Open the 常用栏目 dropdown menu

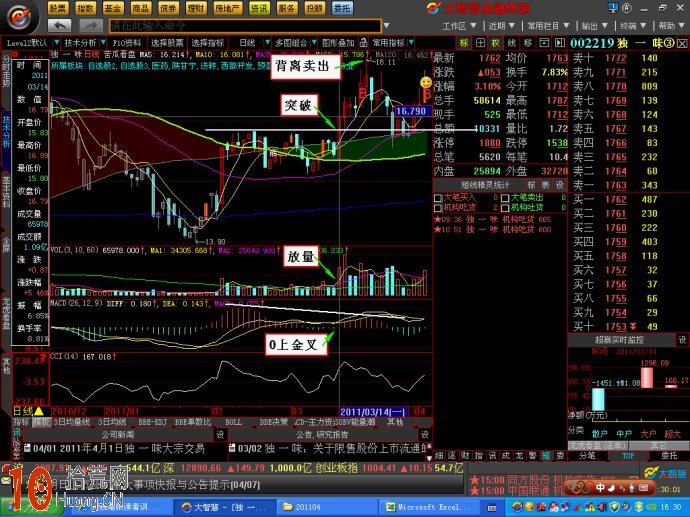[548, 26]
